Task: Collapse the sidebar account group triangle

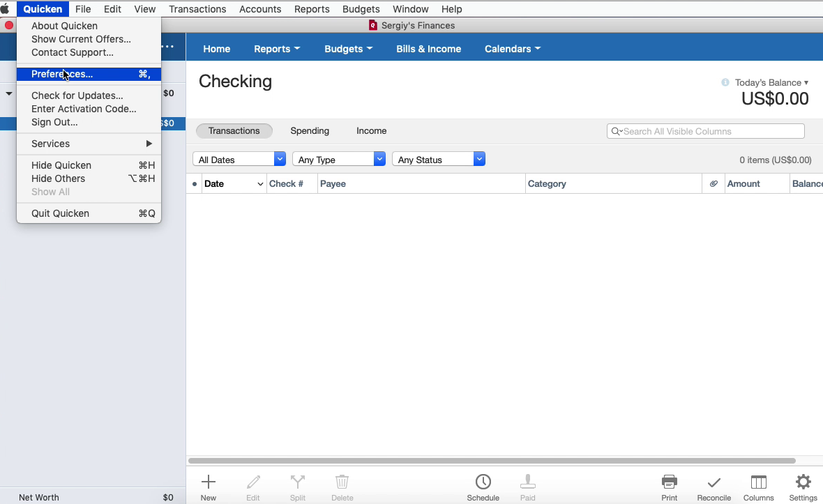Action: (9, 93)
